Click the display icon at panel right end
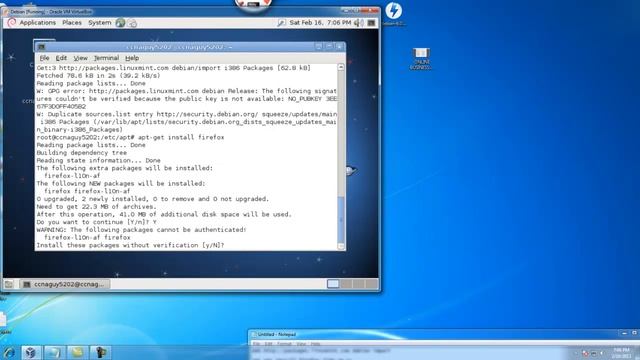Screen dimensions: 640x360 (371, 23)
